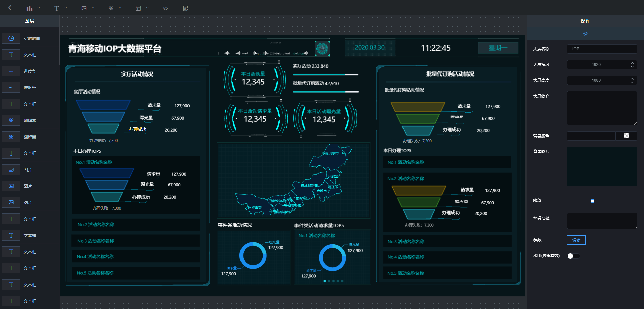Viewport: 644px width, 309px height.
Task: Decrease the 大屏高度 value with the down arrow
Action: click(632, 82)
